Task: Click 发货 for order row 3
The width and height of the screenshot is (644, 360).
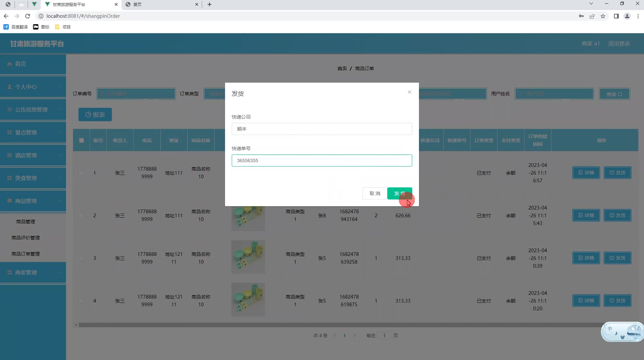Action: pyautogui.click(x=618, y=258)
